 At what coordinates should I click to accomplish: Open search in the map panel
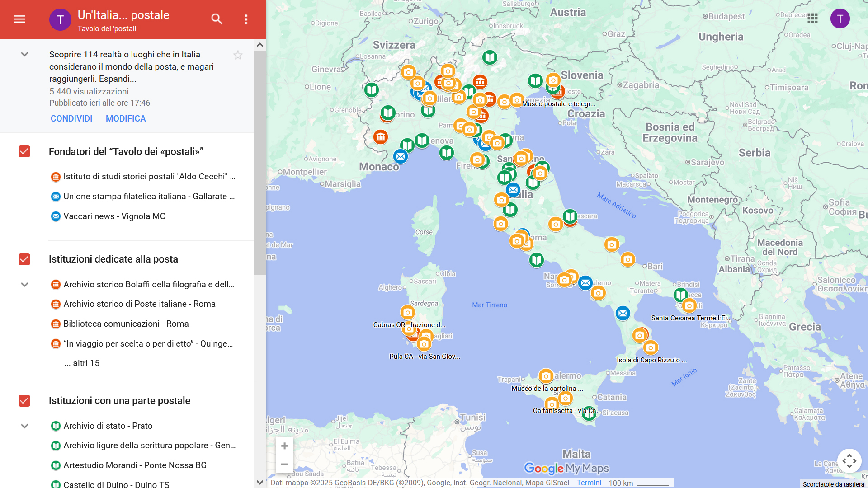point(217,19)
